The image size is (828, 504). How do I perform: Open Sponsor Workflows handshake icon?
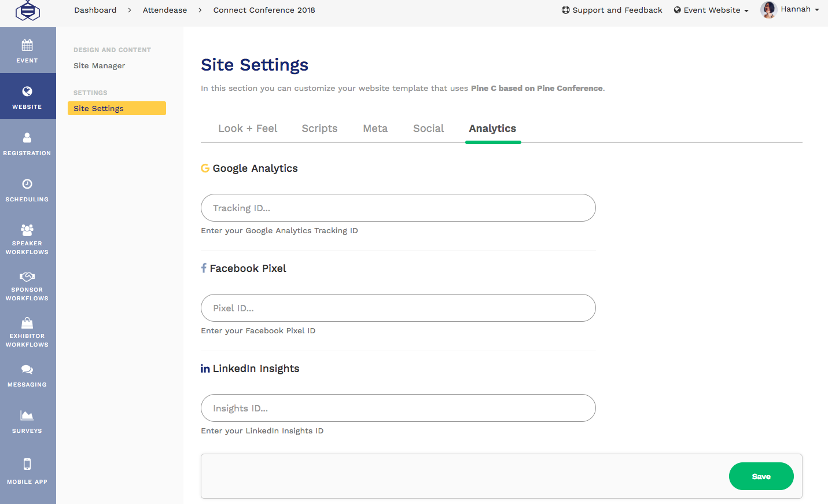pyautogui.click(x=27, y=277)
